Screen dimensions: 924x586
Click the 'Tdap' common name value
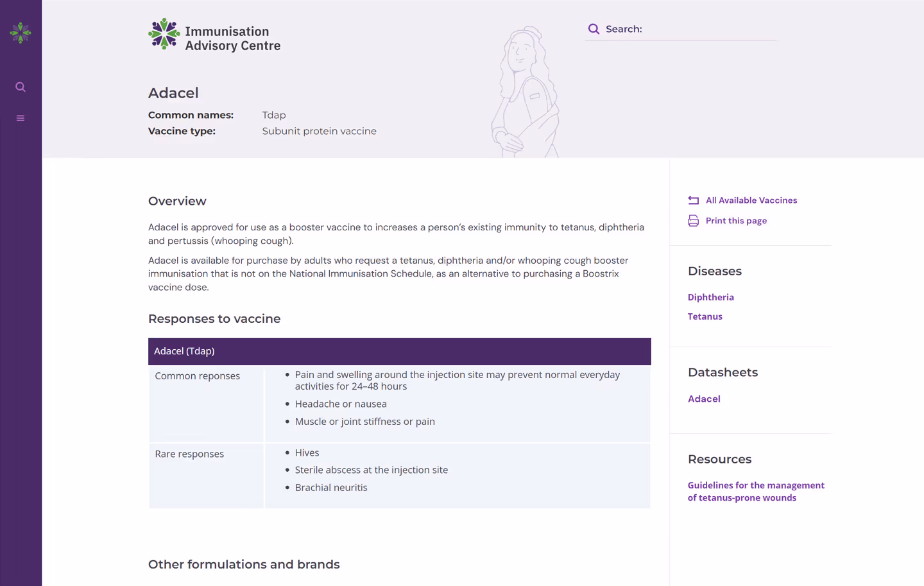(274, 115)
